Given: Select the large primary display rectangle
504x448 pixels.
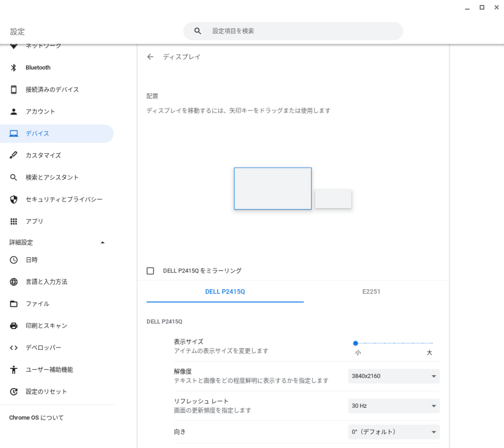Looking at the screenshot, I should (273, 188).
